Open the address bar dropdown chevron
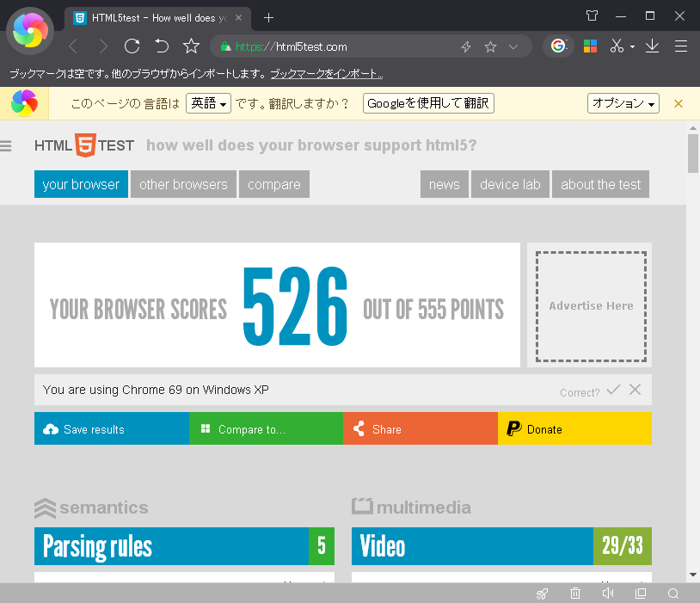700x603 pixels. coord(511,46)
